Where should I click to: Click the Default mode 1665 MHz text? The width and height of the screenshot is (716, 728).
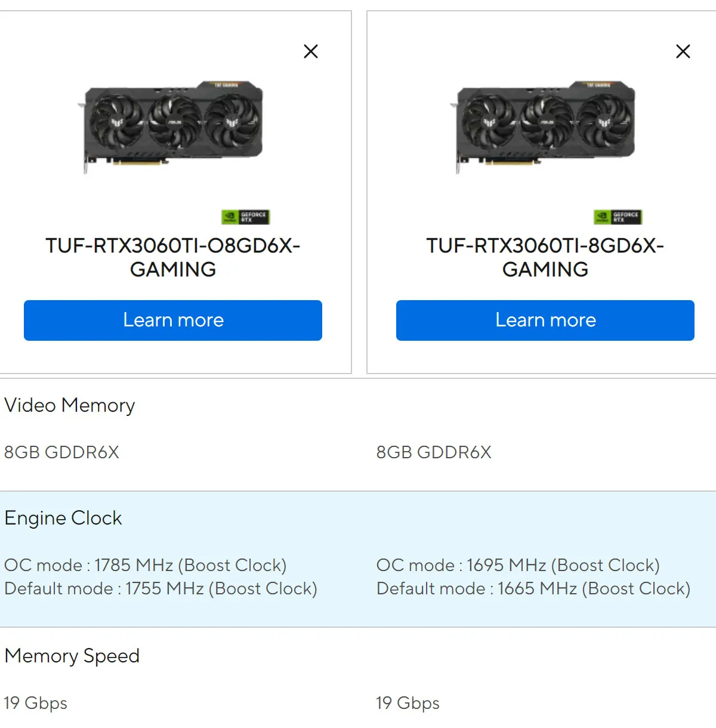tap(533, 588)
